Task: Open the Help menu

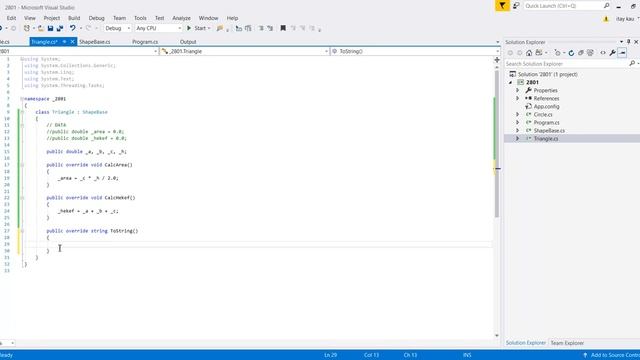Action: pyautogui.click(x=232, y=18)
